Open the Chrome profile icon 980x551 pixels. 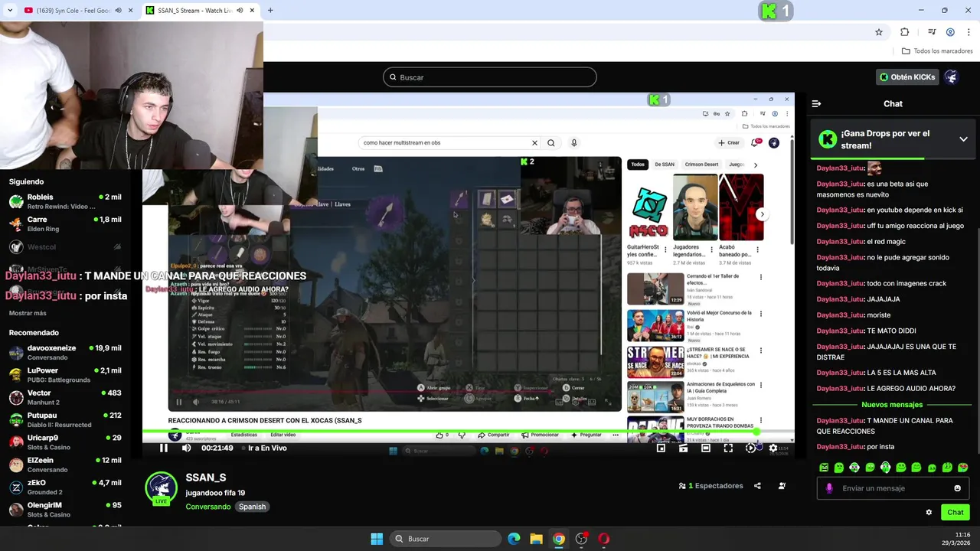pos(950,32)
